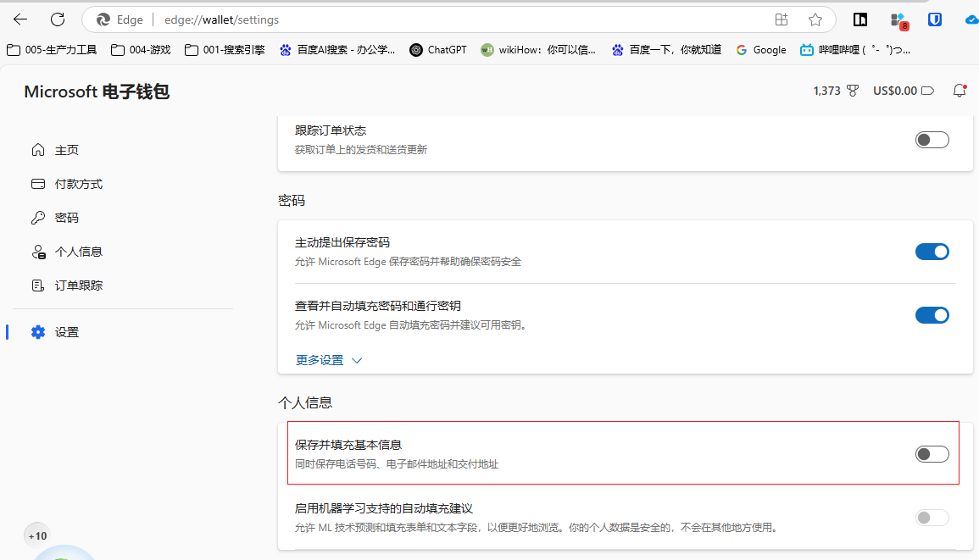Click the address bar URL edge://wallet/settings
979x560 pixels.
click(221, 20)
